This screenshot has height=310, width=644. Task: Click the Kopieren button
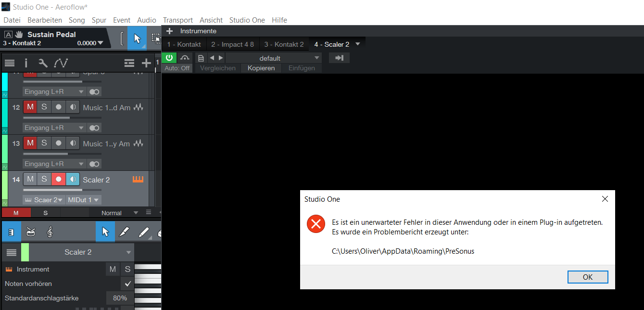(x=261, y=68)
